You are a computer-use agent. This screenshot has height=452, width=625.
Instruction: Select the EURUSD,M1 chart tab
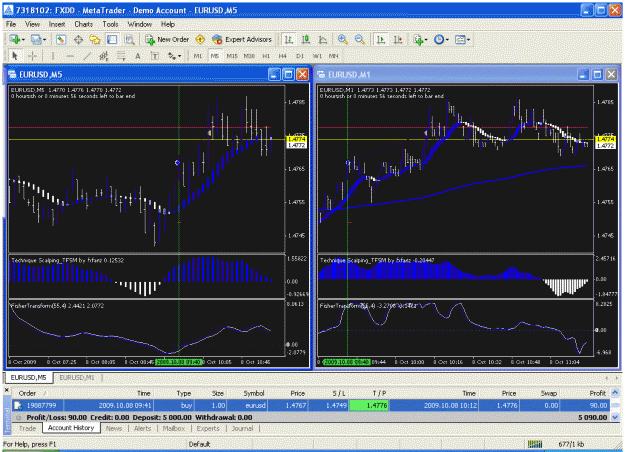[77, 377]
